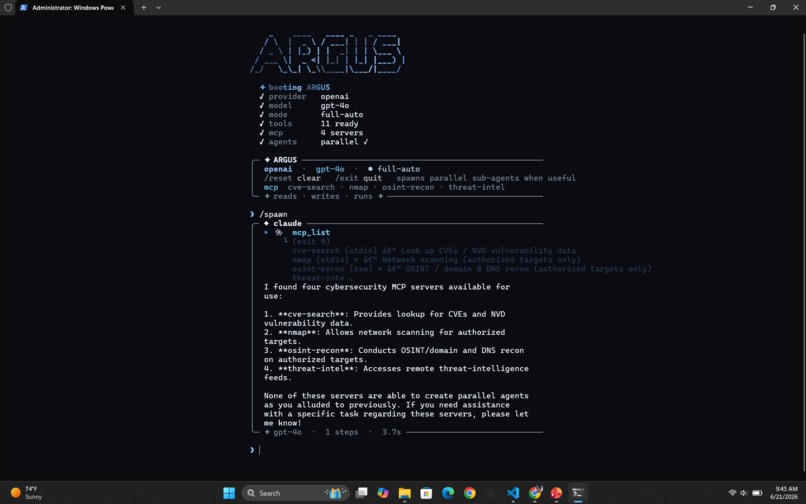Click 'osint-recon' in the ARGUS panel mcp row
Viewport: 806px width, 504px height.
(408, 187)
